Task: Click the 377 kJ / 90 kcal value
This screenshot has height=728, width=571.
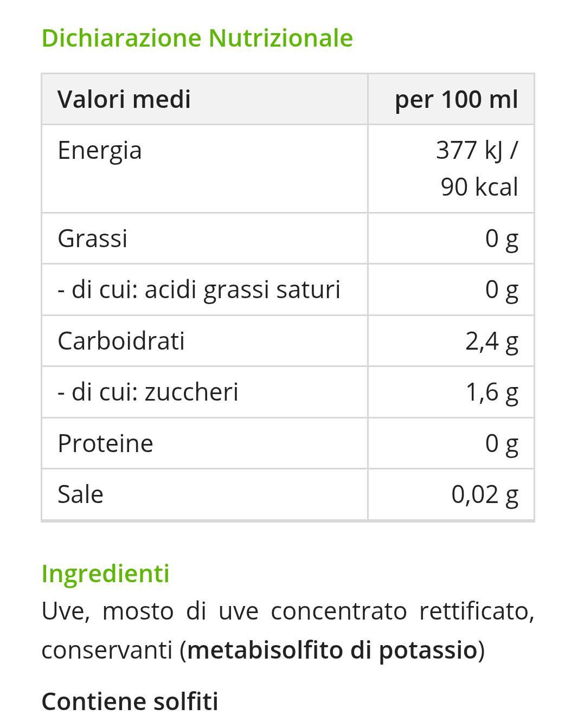Action: (x=478, y=169)
